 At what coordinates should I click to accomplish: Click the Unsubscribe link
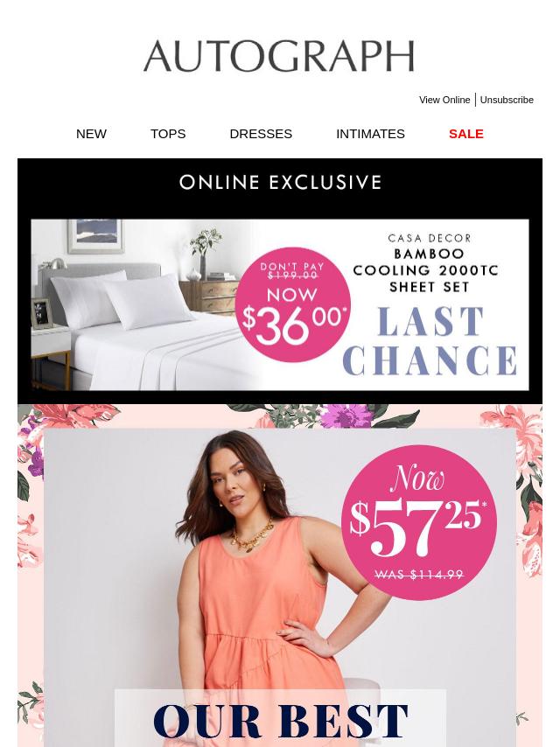[507, 100]
